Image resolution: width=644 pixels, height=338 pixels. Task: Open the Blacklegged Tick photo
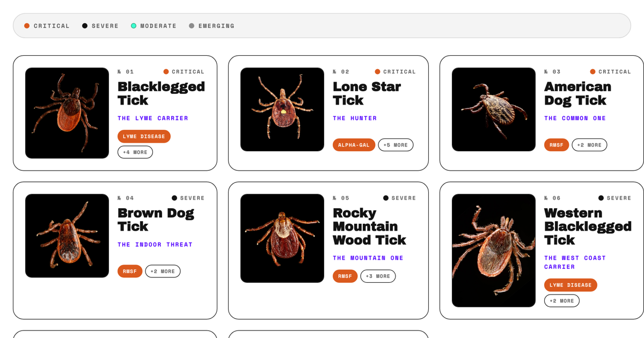click(67, 113)
